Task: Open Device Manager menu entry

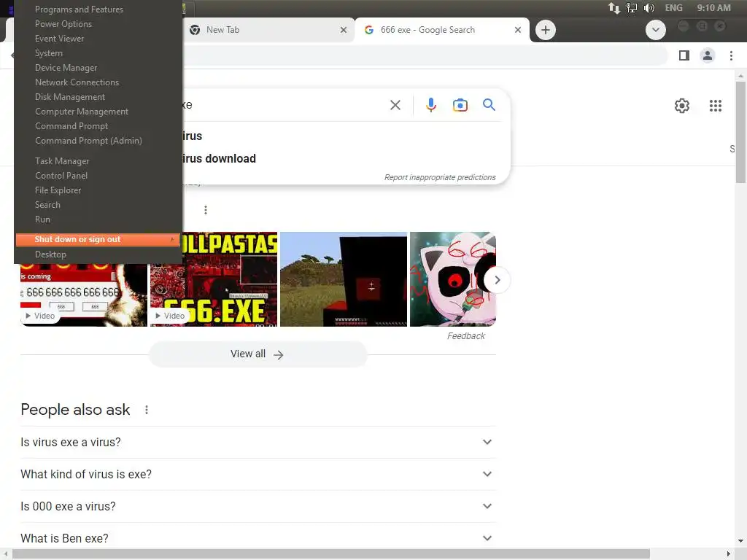Action: (66, 68)
